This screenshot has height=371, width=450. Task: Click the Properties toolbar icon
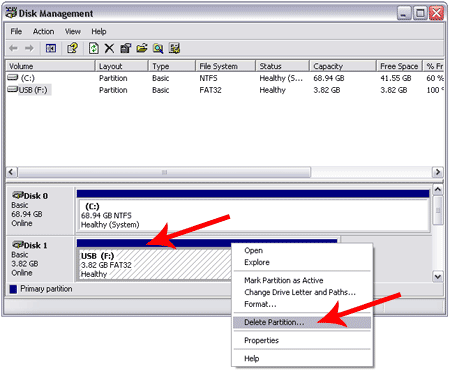click(x=125, y=48)
